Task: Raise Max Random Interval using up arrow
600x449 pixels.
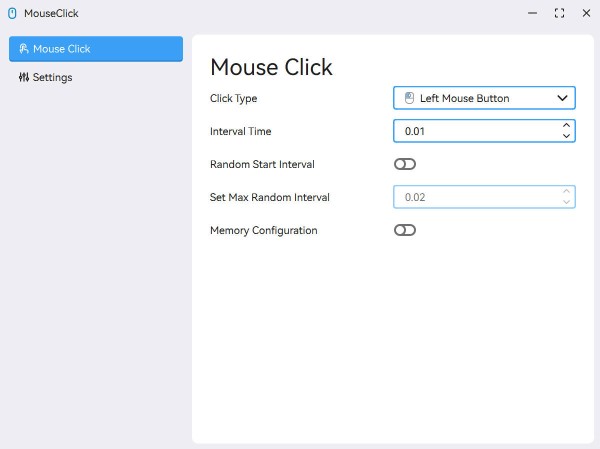Action: (566, 191)
